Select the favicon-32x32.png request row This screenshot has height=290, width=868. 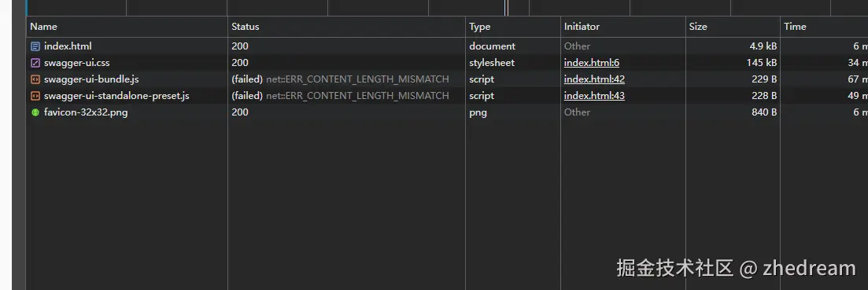coord(447,112)
